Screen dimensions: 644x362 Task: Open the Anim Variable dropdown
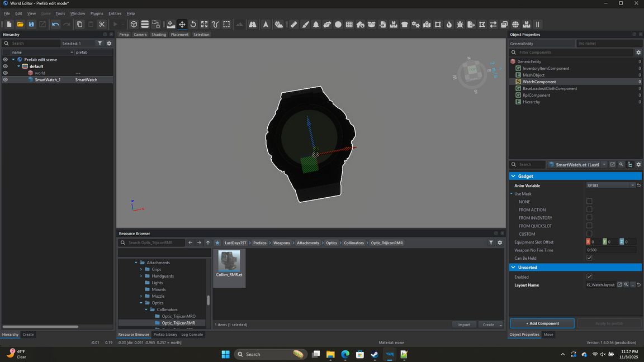[x=632, y=185]
